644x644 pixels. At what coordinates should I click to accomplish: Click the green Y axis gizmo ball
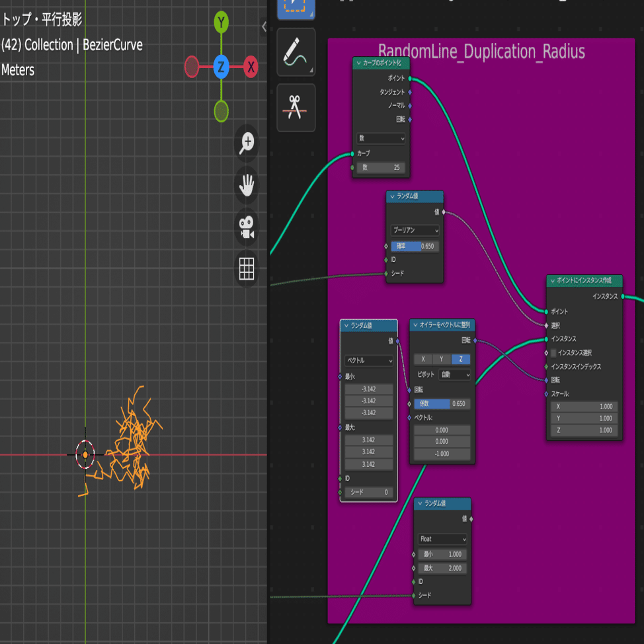(221, 22)
